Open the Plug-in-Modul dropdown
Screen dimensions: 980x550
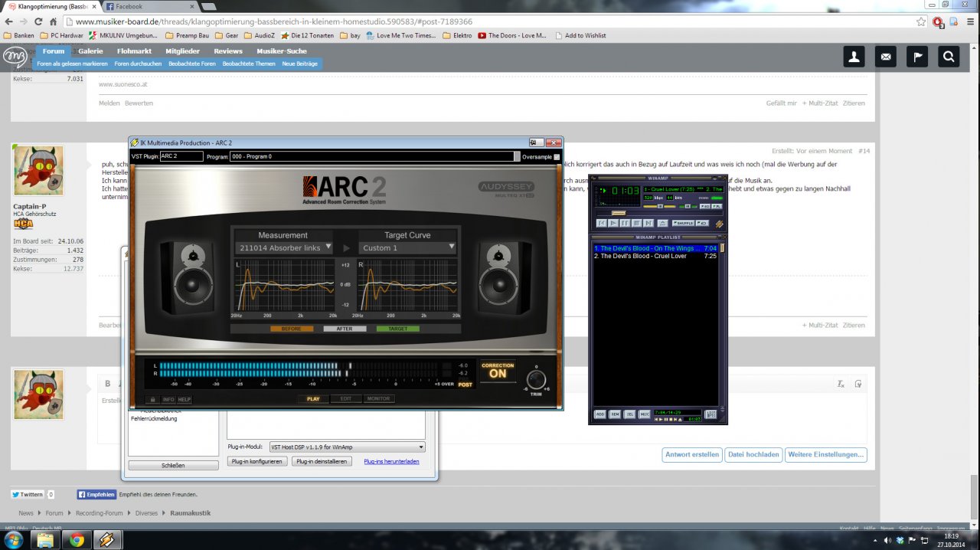point(346,447)
